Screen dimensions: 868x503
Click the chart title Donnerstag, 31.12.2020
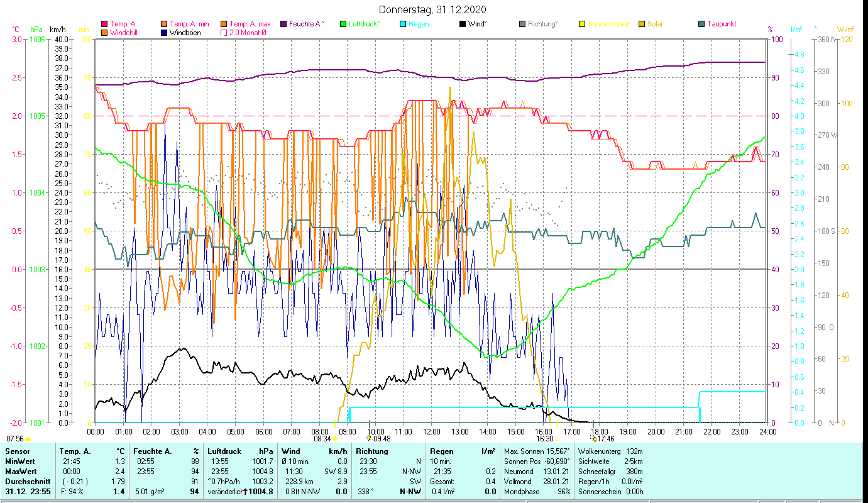(x=433, y=9)
